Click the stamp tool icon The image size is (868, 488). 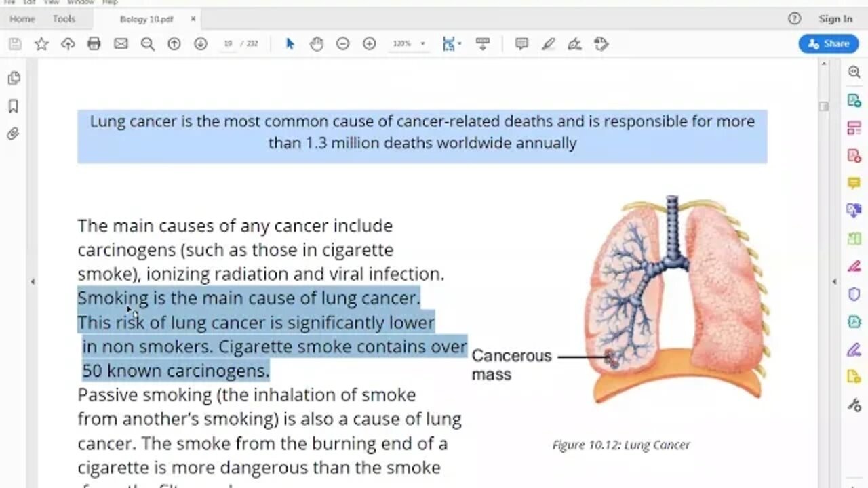601,44
